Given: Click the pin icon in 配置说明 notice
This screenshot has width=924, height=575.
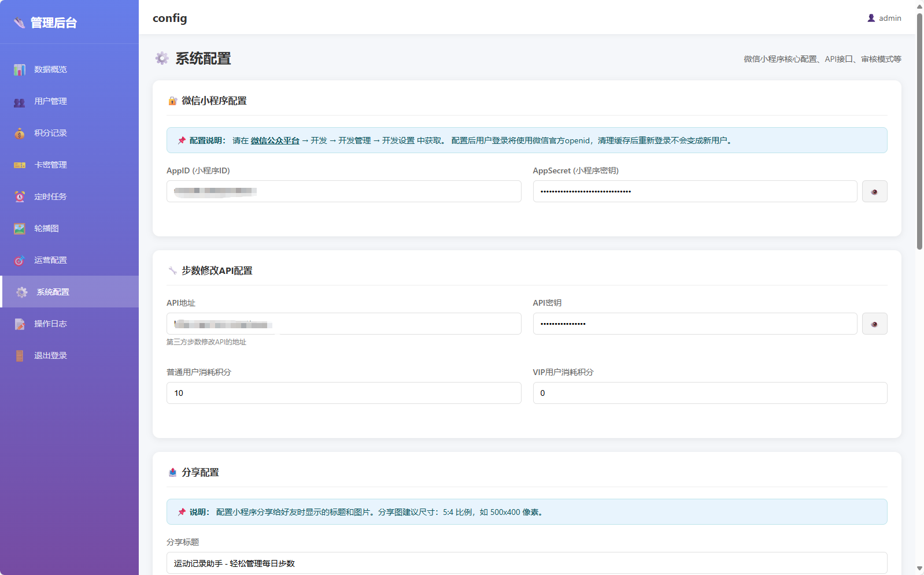Looking at the screenshot, I should (182, 140).
